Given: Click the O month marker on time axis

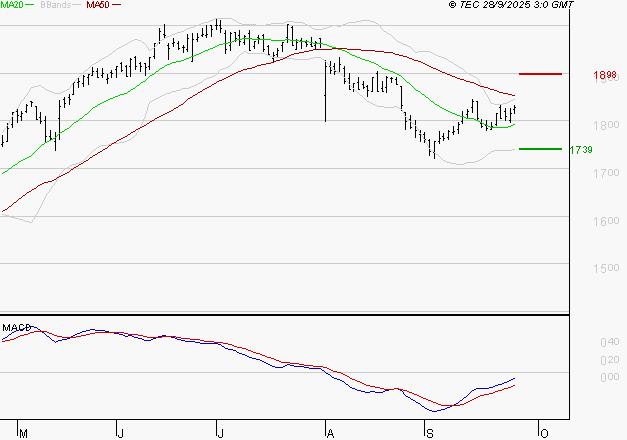Looking at the screenshot, I should click(x=544, y=433).
